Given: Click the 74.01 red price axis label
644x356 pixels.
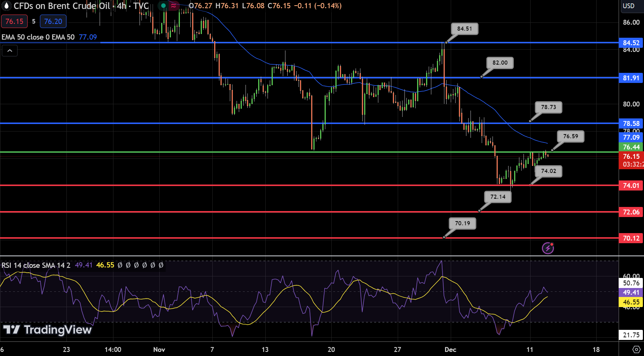Looking at the screenshot, I should 631,186.
